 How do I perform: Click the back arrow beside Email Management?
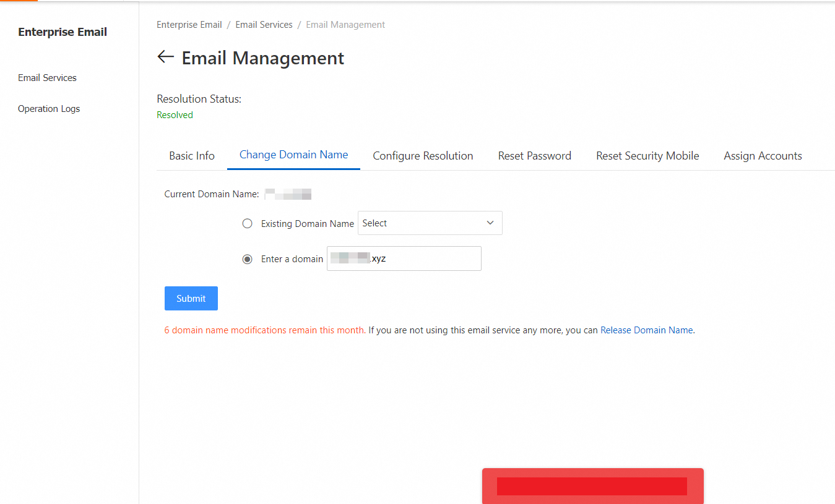point(165,57)
